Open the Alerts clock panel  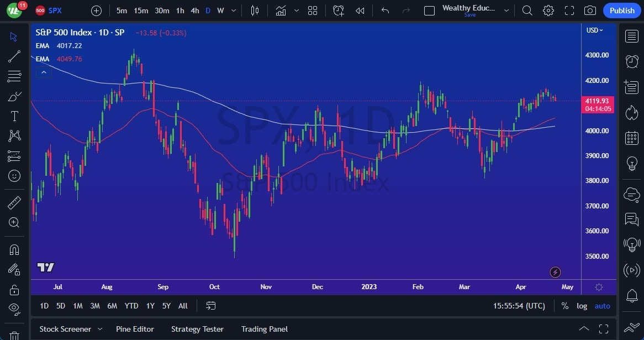tap(631, 61)
